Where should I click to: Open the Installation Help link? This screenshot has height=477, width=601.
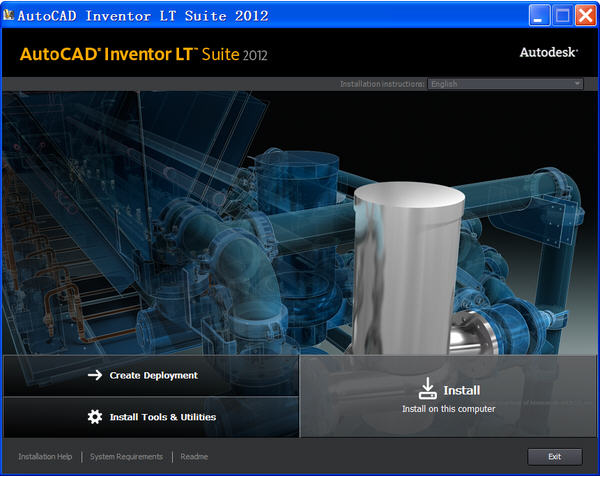tap(45, 457)
